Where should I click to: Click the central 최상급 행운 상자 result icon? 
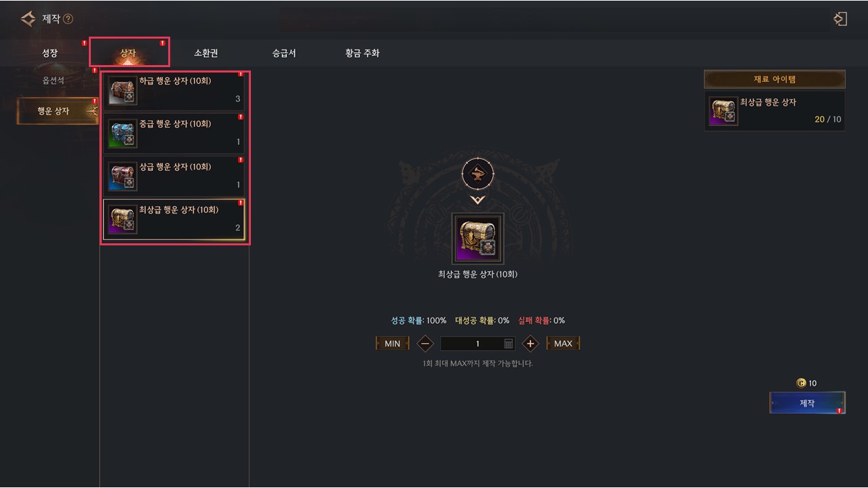478,239
